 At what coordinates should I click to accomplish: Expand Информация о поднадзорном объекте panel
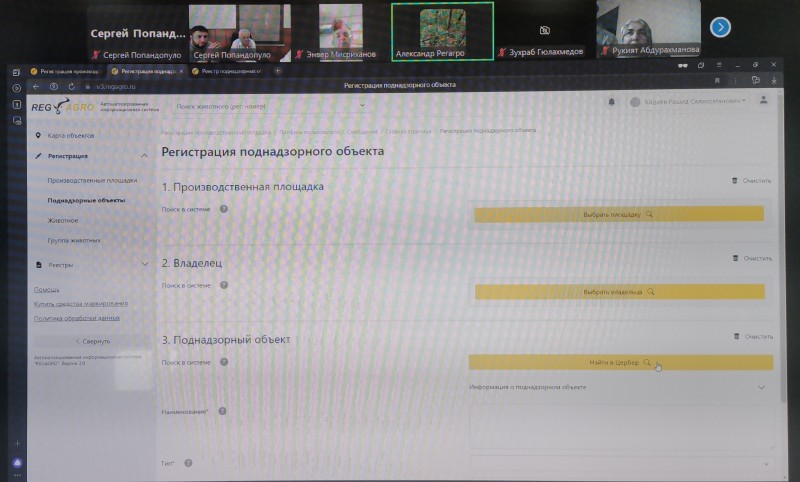click(761, 387)
